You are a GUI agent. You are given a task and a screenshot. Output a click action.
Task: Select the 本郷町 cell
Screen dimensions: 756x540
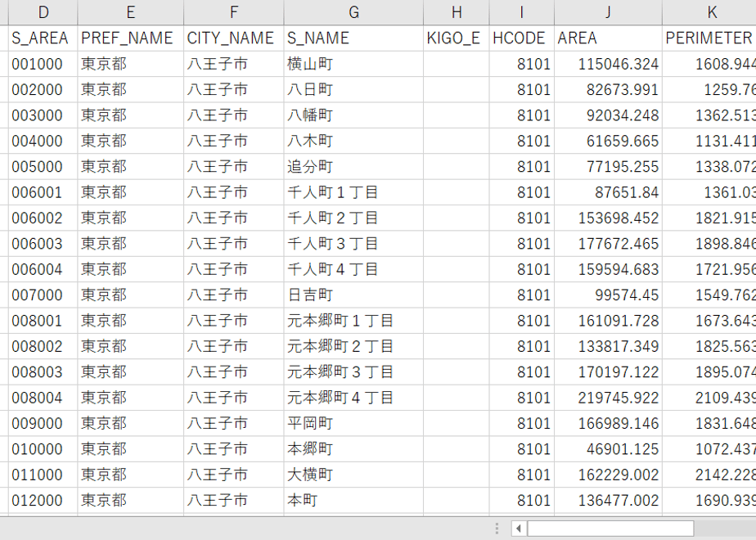click(x=353, y=449)
